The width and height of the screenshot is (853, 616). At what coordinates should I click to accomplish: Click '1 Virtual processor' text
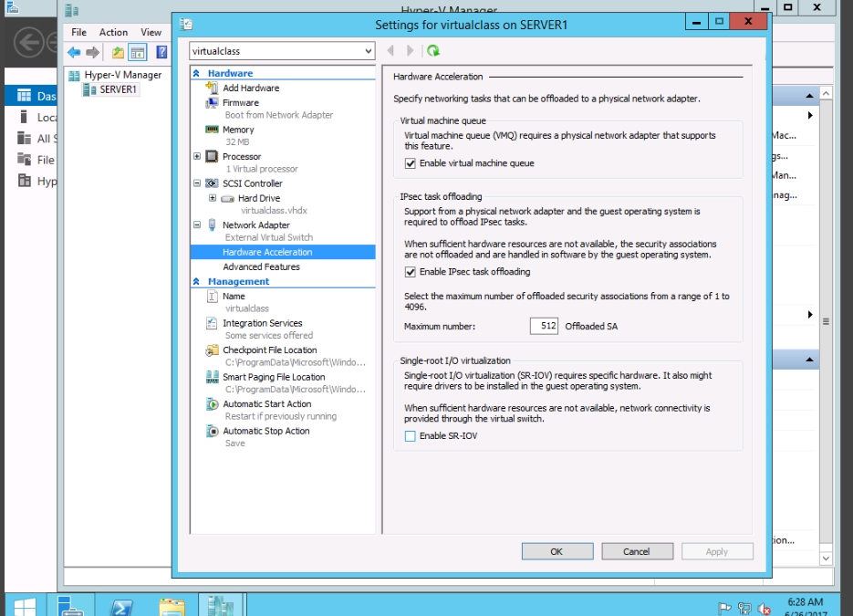tap(262, 169)
